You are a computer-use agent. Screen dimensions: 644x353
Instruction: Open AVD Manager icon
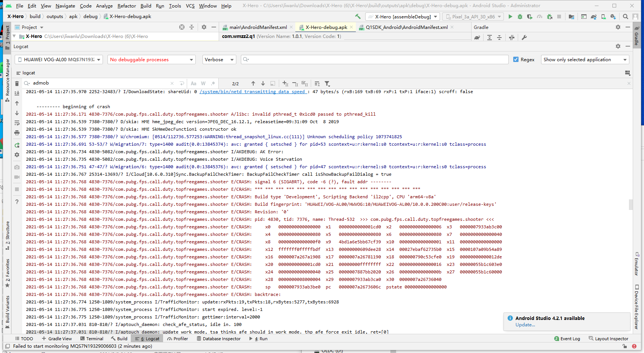click(603, 17)
